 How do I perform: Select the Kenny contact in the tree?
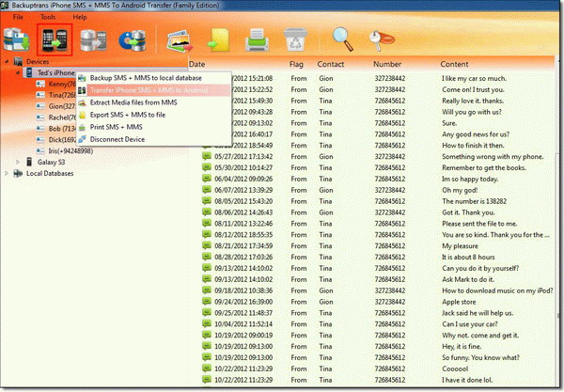(x=63, y=85)
